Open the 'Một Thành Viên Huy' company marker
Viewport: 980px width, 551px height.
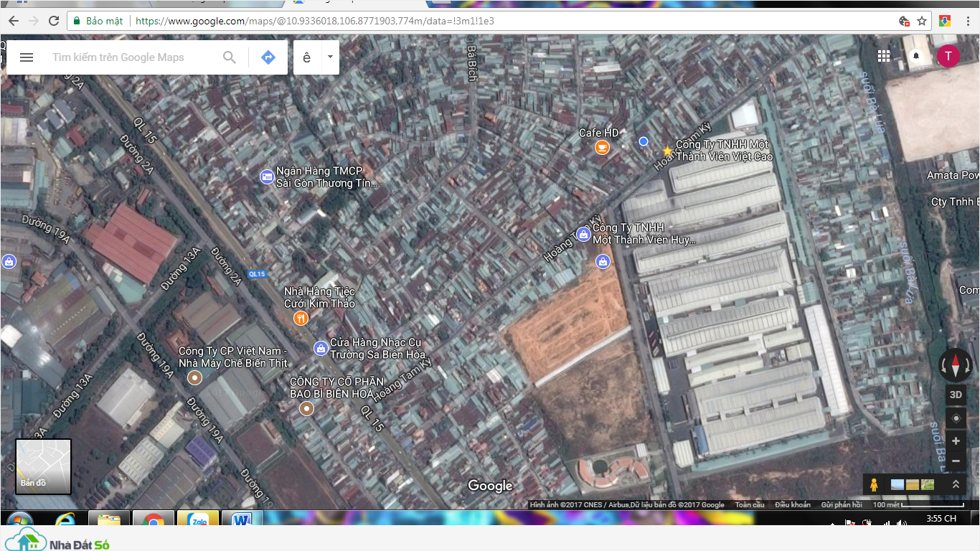click(x=583, y=234)
